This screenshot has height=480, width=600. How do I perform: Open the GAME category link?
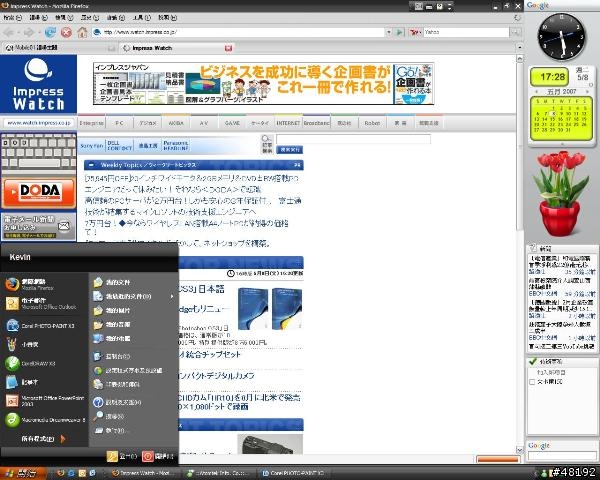click(x=232, y=123)
